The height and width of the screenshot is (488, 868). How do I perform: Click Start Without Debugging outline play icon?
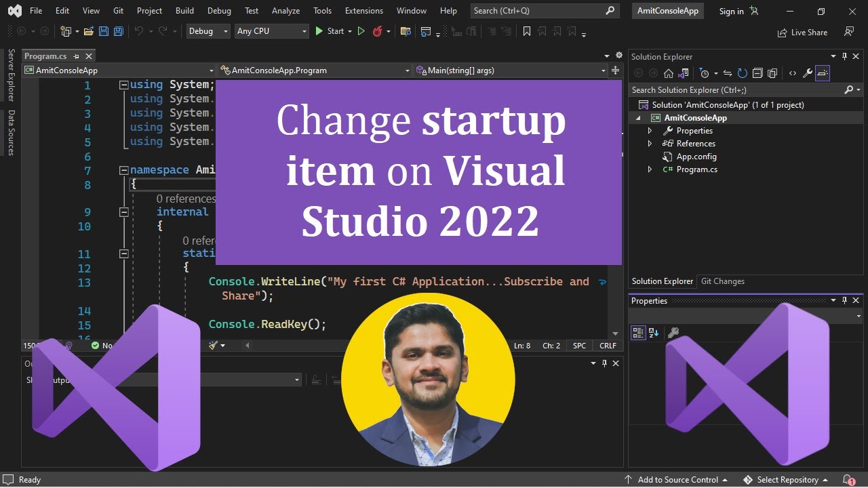[x=361, y=31]
